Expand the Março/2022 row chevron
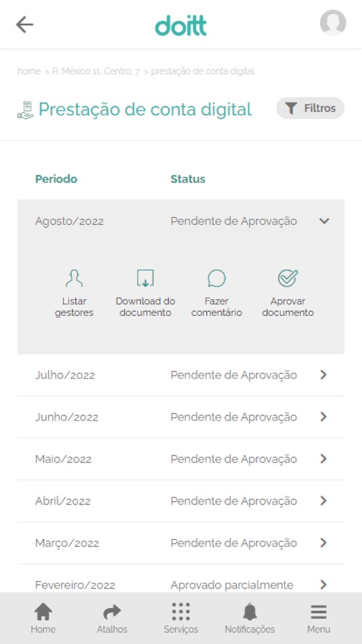The image size is (362, 644). [x=324, y=542]
